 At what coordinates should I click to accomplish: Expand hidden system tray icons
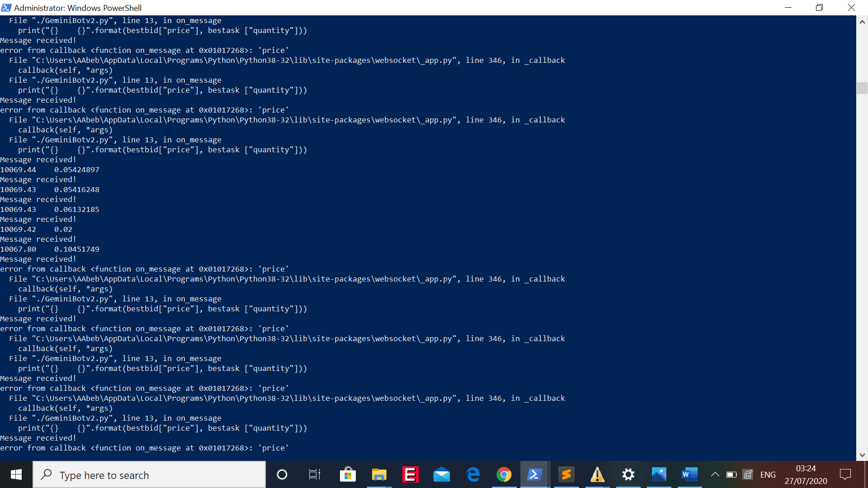coord(716,474)
